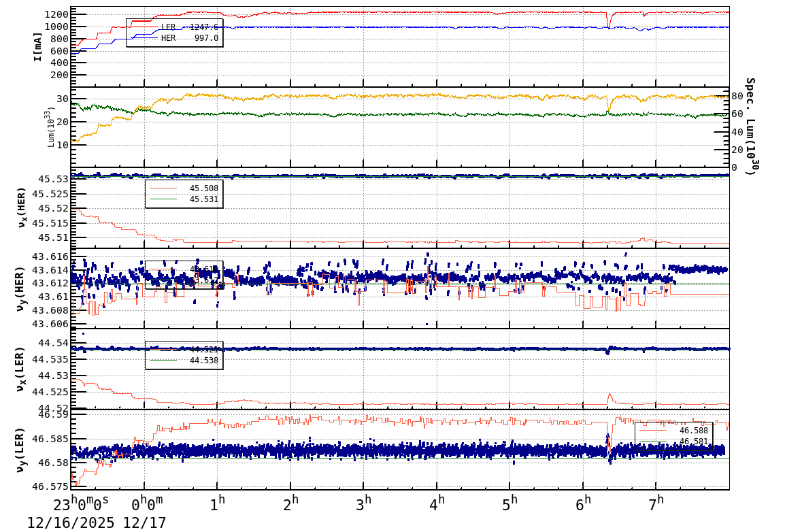785x532 pixels.
Task: Click the 200 tick on current axis
Action: coord(60,75)
